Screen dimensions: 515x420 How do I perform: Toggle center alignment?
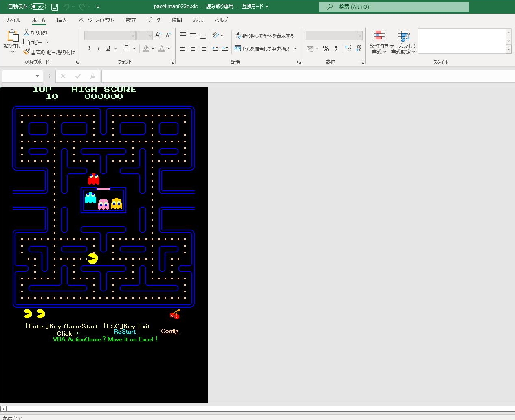pyautogui.click(x=193, y=48)
